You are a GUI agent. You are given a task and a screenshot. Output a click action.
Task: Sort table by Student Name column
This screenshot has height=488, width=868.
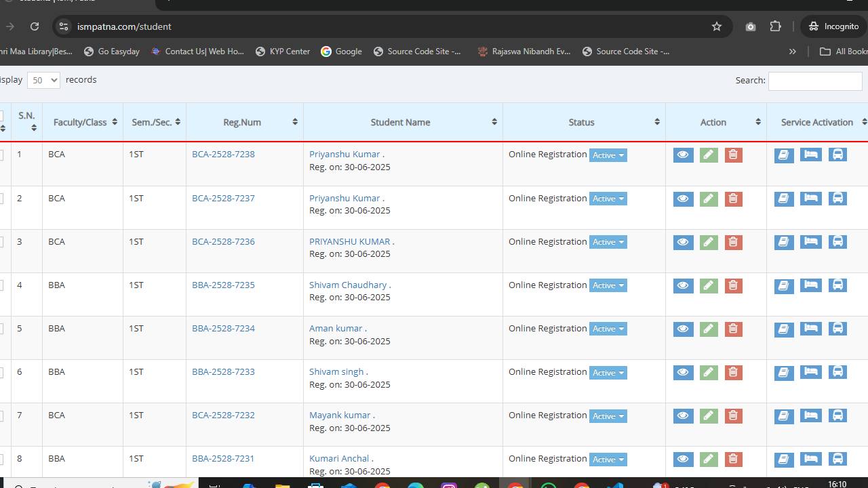[400, 122]
